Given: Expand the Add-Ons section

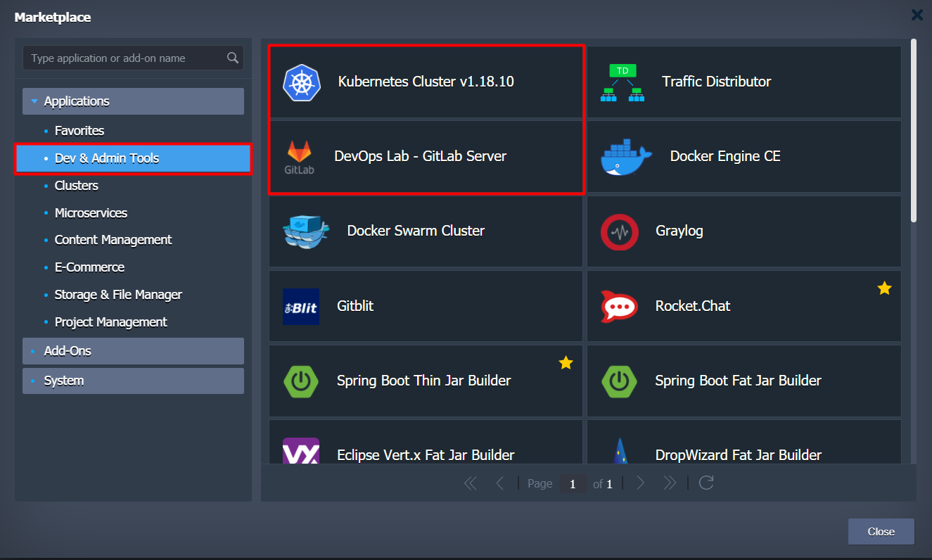Looking at the screenshot, I should [x=133, y=351].
